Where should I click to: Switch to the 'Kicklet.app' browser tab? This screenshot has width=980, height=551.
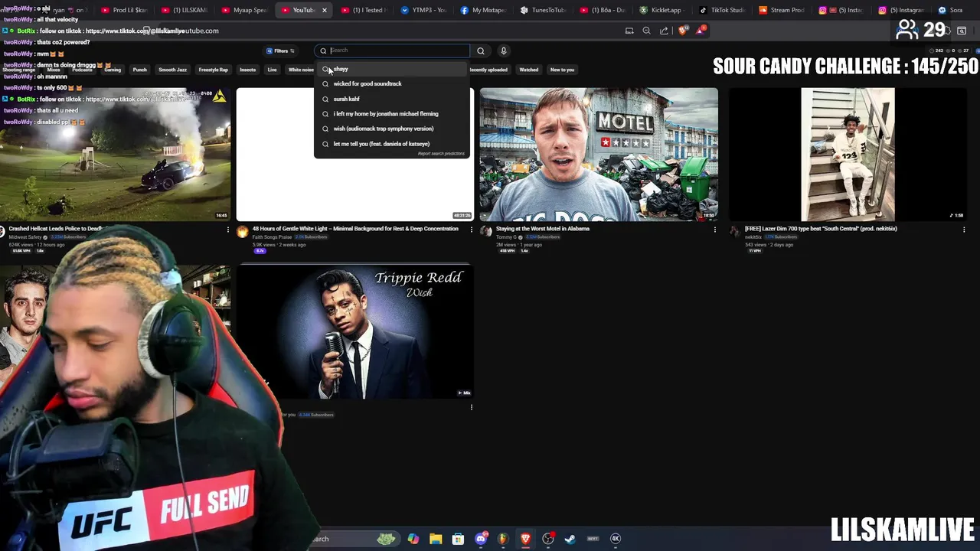[x=661, y=10]
